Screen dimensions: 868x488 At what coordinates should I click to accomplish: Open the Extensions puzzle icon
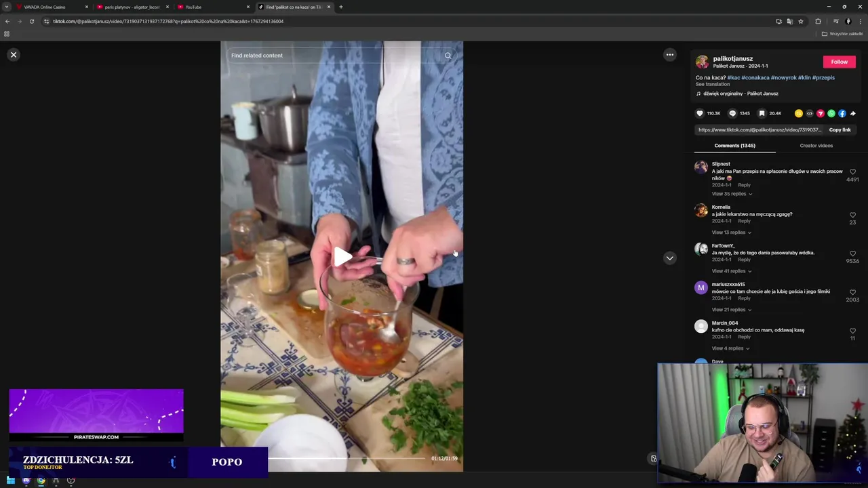818,21
